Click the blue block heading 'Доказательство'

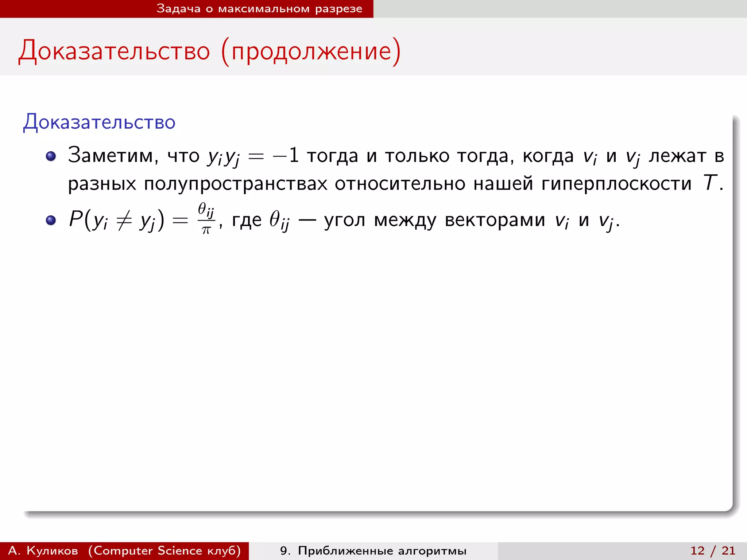click(99, 122)
